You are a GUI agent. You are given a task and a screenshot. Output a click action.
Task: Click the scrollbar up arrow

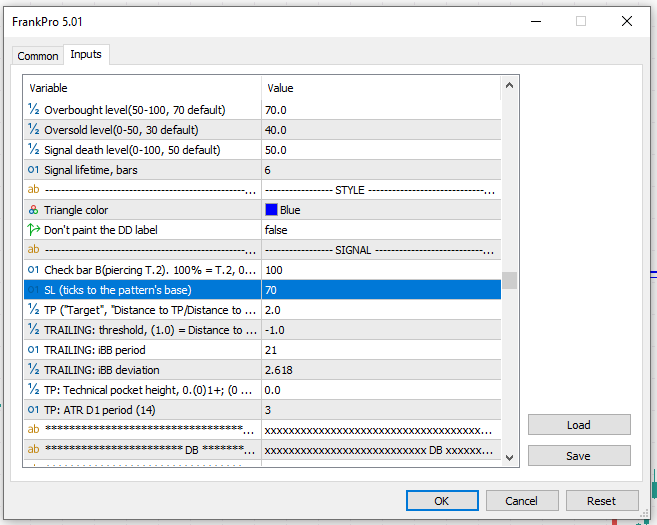[x=510, y=87]
